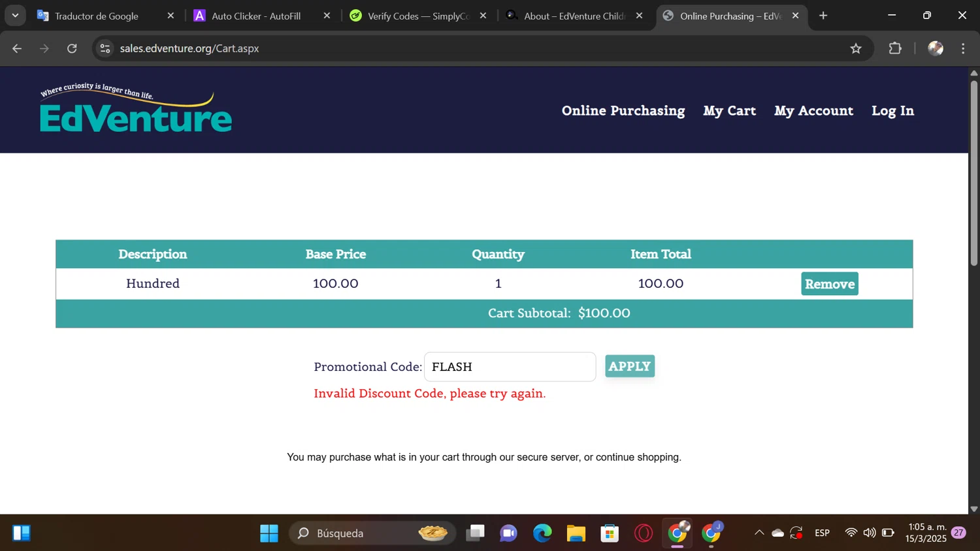Open Chrome three-dot menu
Viewport: 980px width, 551px height.
(x=963, y=48)
